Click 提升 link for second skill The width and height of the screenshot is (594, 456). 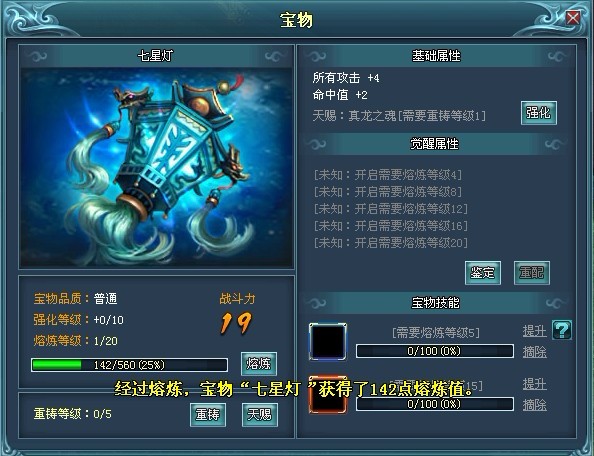(x=535, y=384)
